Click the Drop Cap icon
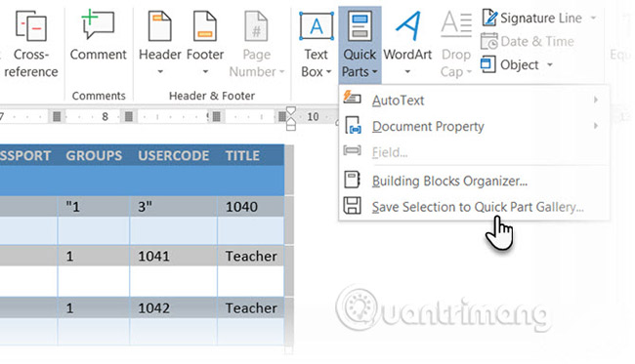Screen dimensions: 635x364 (x=456, y=24)
